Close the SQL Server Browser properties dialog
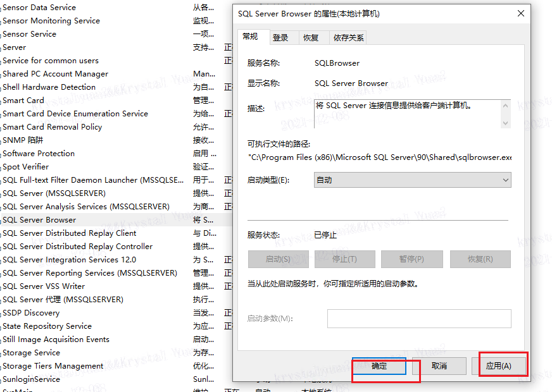The image size is (552, 392). 521,13
